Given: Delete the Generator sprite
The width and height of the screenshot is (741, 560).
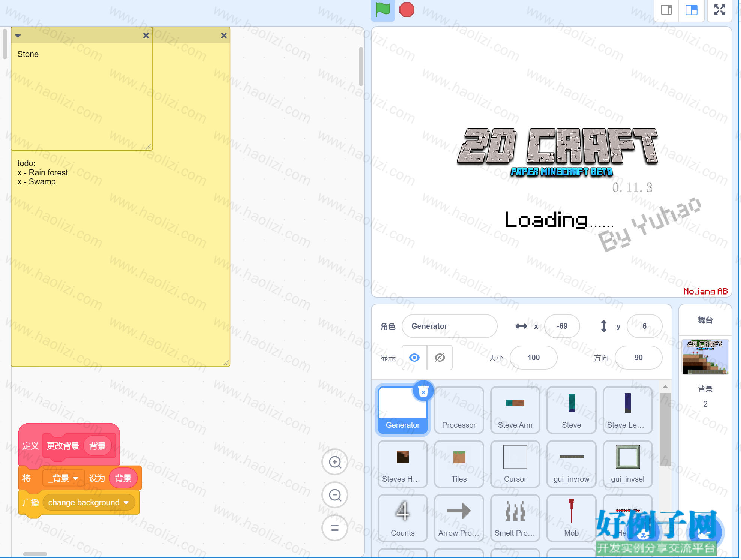Looking at the screenshot, I should point(423,391).
